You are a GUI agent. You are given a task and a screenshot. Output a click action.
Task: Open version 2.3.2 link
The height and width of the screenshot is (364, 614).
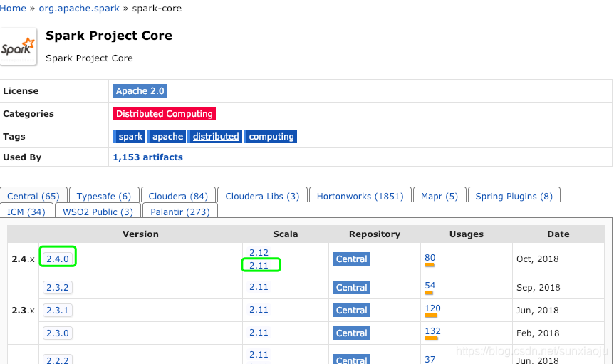click(x=58, y=287)
